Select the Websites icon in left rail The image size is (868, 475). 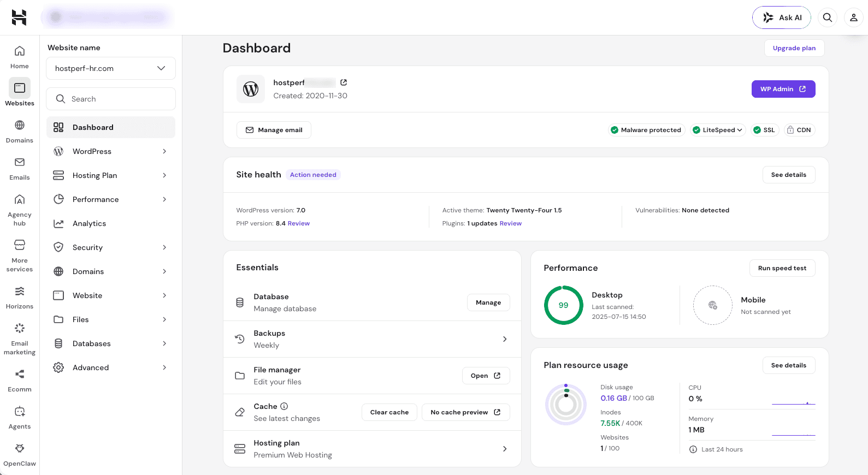pos(20,88)
